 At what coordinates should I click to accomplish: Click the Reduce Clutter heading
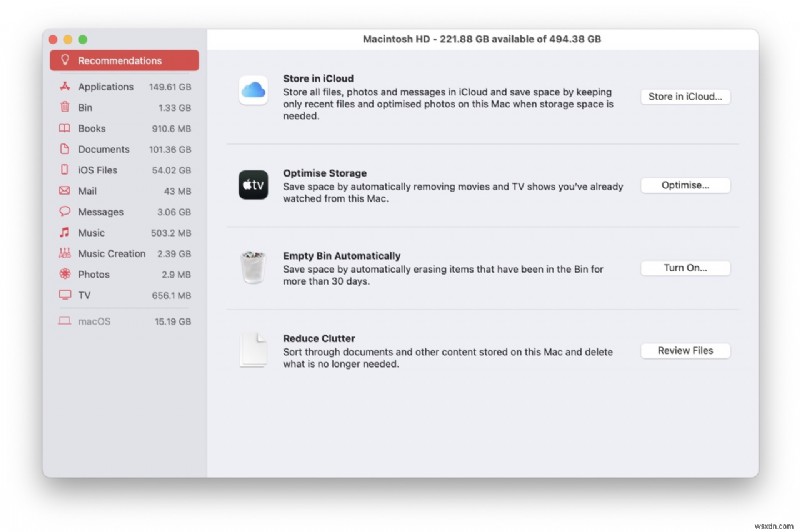click(x=319, y=339)
